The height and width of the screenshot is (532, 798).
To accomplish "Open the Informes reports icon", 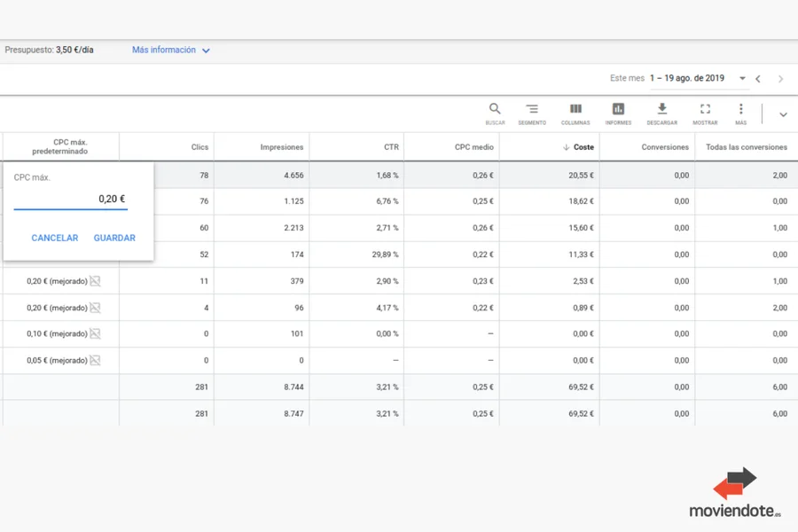I will pyautogui.click(x=618, y=110).
